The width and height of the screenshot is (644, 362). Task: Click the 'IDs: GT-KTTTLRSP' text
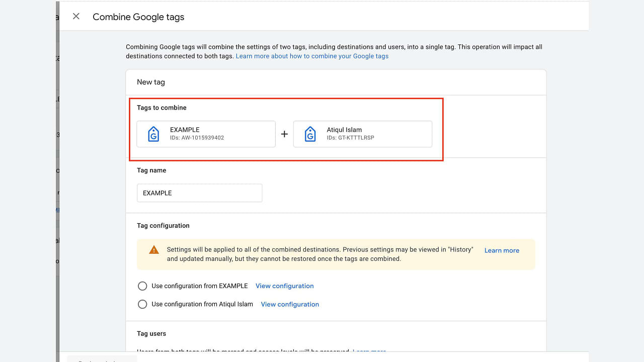pyautogui.click(x=350, y=138)
